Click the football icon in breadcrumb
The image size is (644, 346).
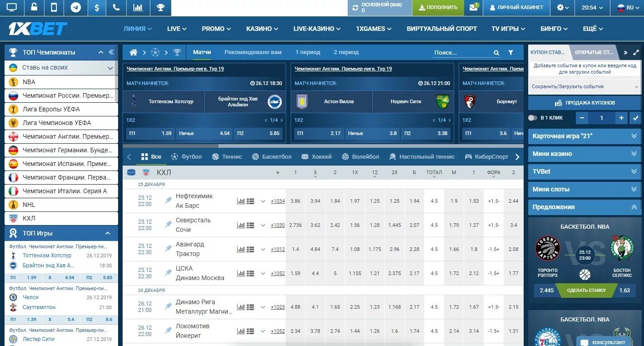pos(155,52)
